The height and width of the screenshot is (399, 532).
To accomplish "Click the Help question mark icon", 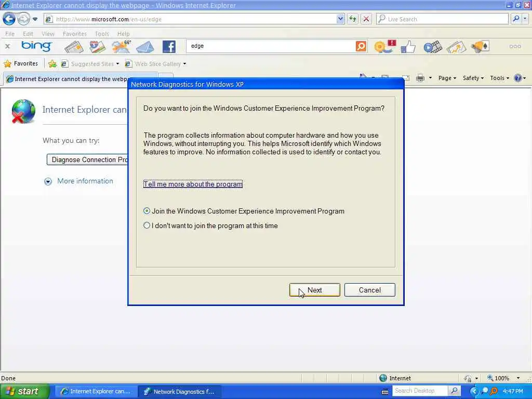I will tap(518, 78).
